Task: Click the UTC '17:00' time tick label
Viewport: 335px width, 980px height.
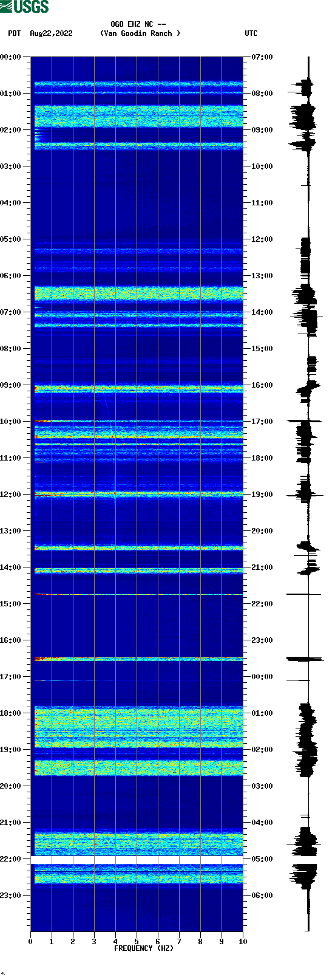Action: pyautogui.click(x=262, y=422)
